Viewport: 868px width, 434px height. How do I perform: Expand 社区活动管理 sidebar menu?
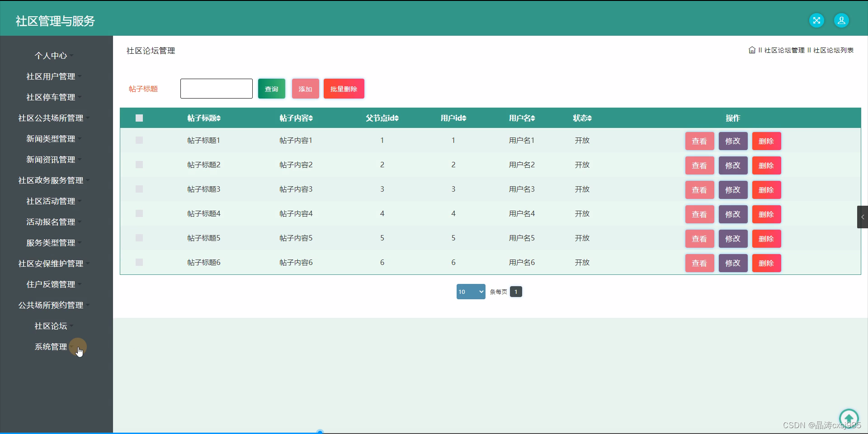click(x=53, y=201)
